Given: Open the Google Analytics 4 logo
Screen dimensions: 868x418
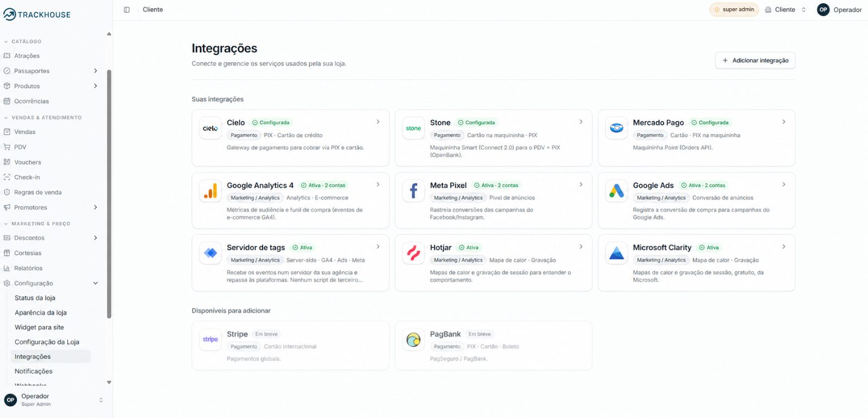Looking at the screenshot, I should (x=210, y=191).
